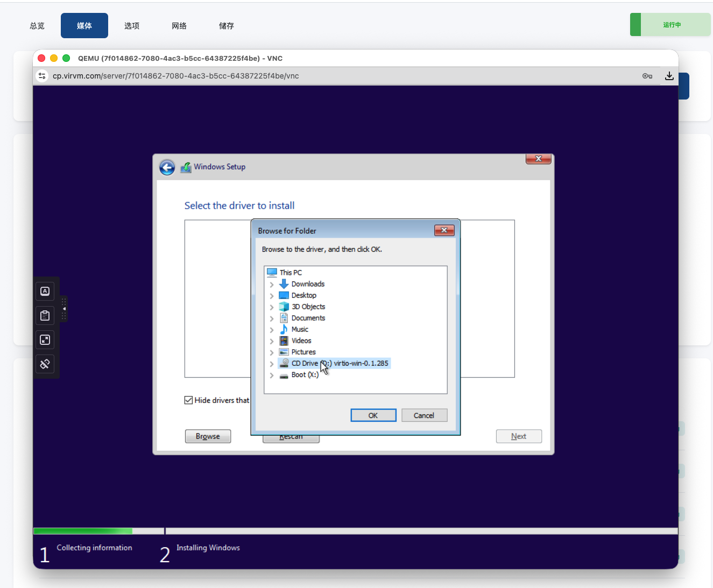Expand the Music folder node
This screenshot has width=713, height=588.
coord(272,330)
